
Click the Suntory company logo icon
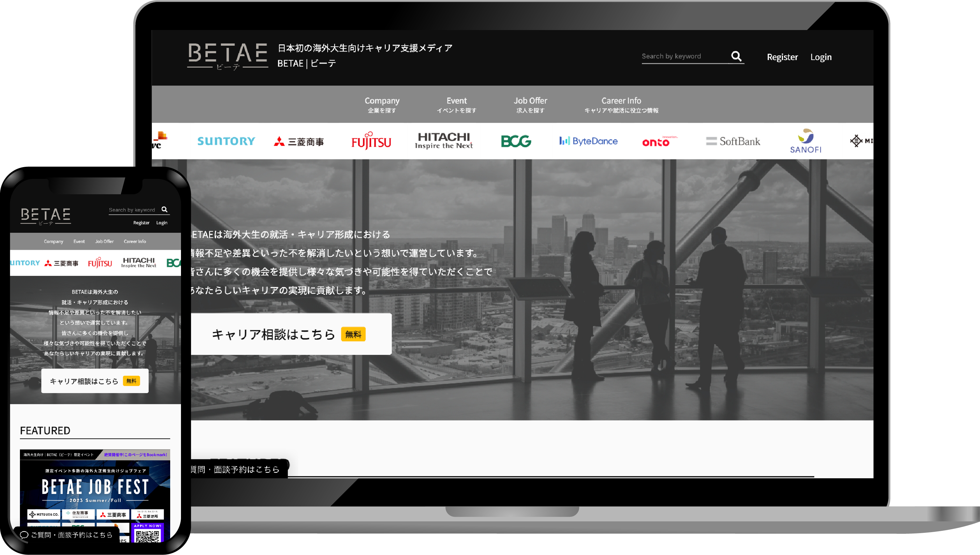(x=225, y=141)
